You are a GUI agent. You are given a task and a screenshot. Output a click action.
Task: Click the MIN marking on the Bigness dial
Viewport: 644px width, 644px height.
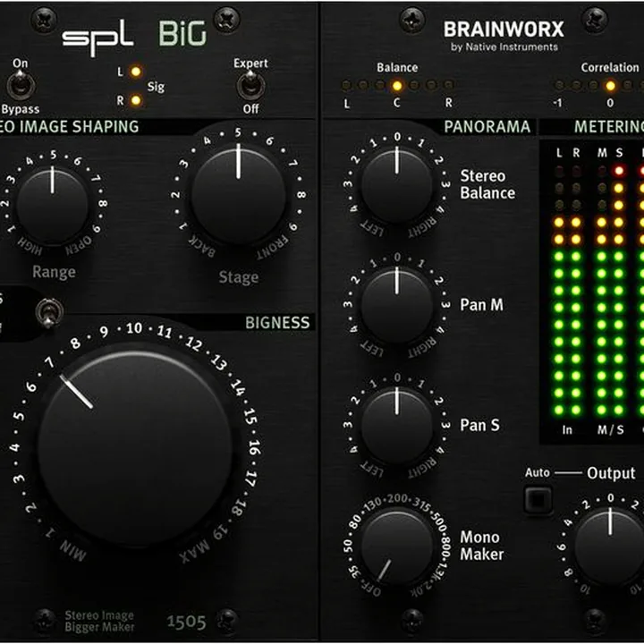point(73,550)
